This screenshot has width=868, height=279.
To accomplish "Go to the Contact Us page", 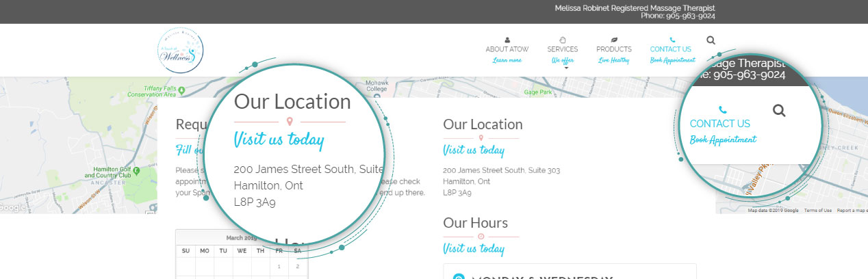I will 671,49.
